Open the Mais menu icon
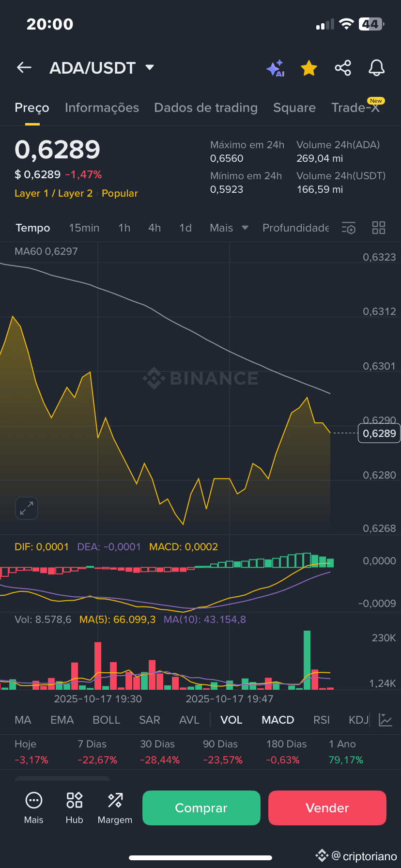The width and height of the screenshot is (401, 868). (x=34, y=807)
